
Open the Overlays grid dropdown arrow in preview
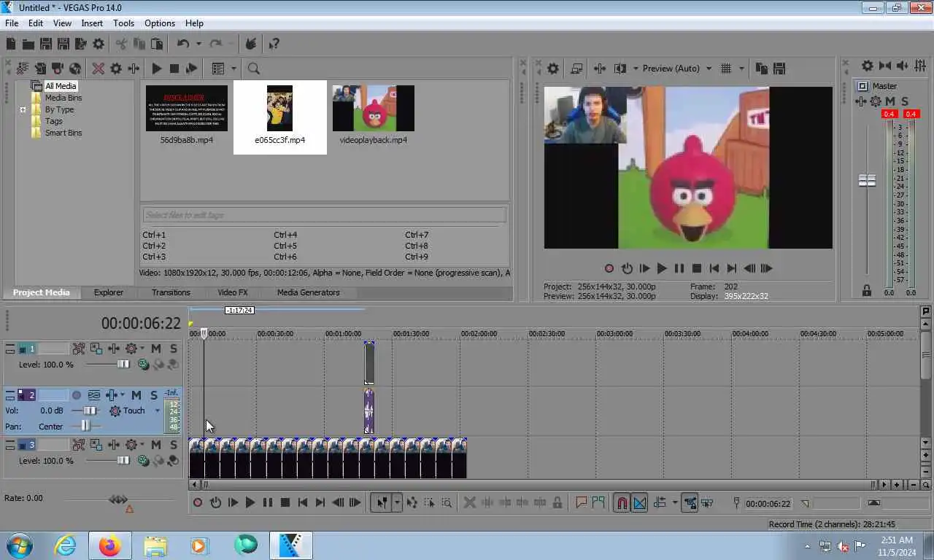coord(741,69)
